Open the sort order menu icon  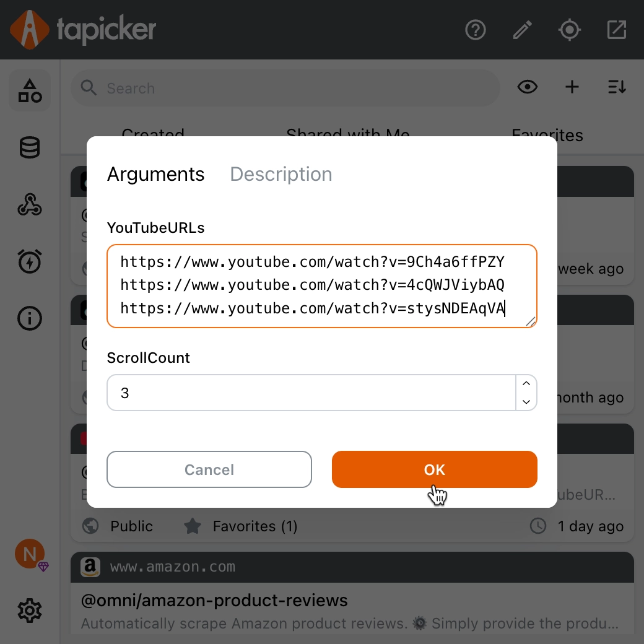tap(617, 87)
